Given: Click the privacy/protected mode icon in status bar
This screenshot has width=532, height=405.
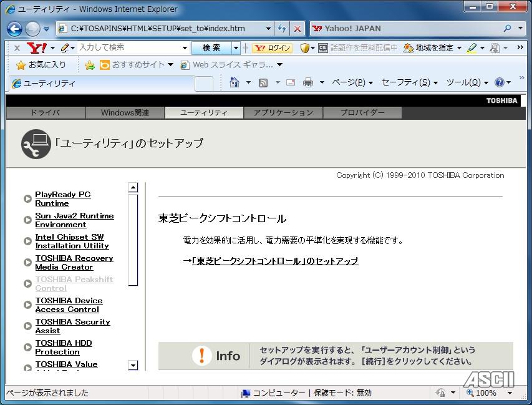Looking at the screenshot, I should coord(440,393).
